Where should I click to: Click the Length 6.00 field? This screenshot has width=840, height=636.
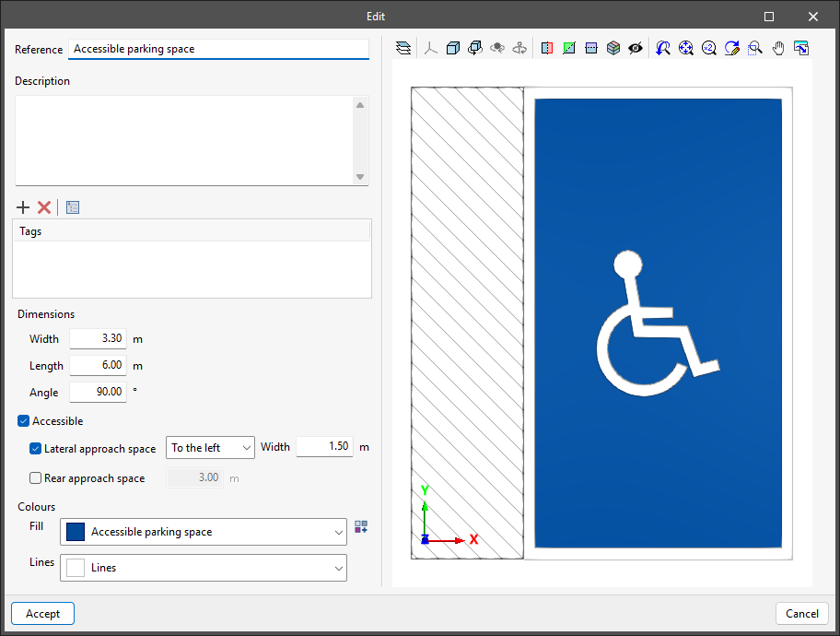pyautogui.click(x=98, y=365)
